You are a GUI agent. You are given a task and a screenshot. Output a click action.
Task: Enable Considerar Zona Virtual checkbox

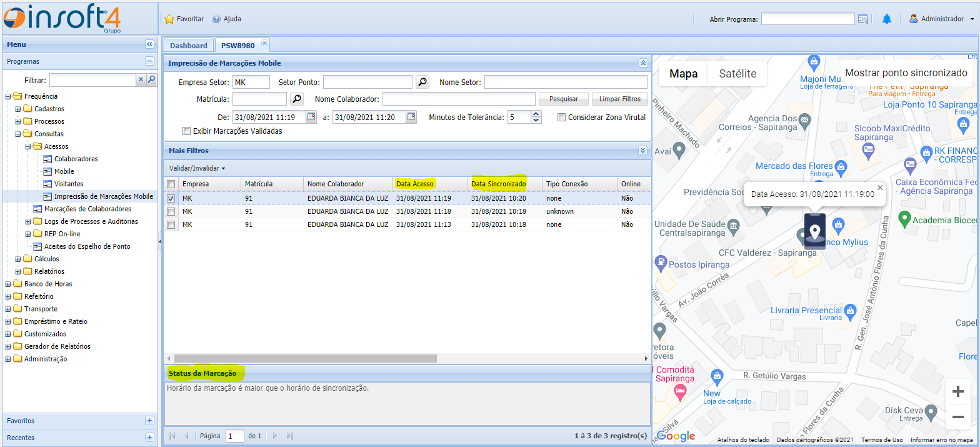(561, 117)
